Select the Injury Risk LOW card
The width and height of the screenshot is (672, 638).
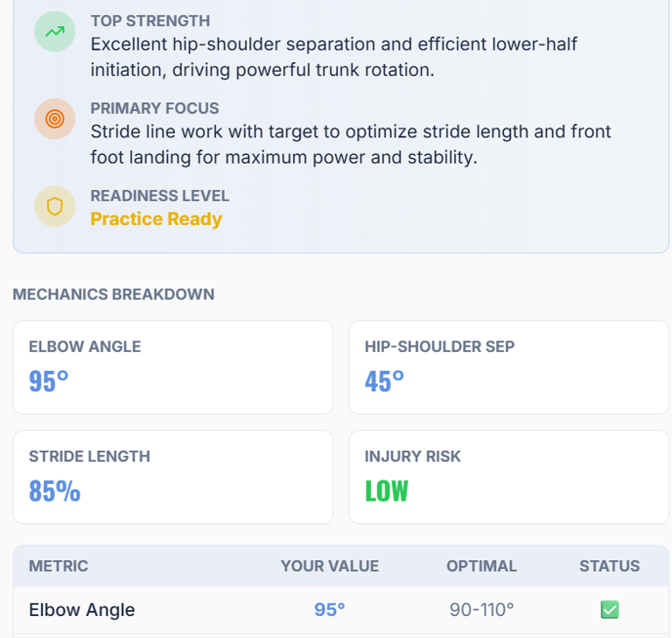[x=508, y=476]
